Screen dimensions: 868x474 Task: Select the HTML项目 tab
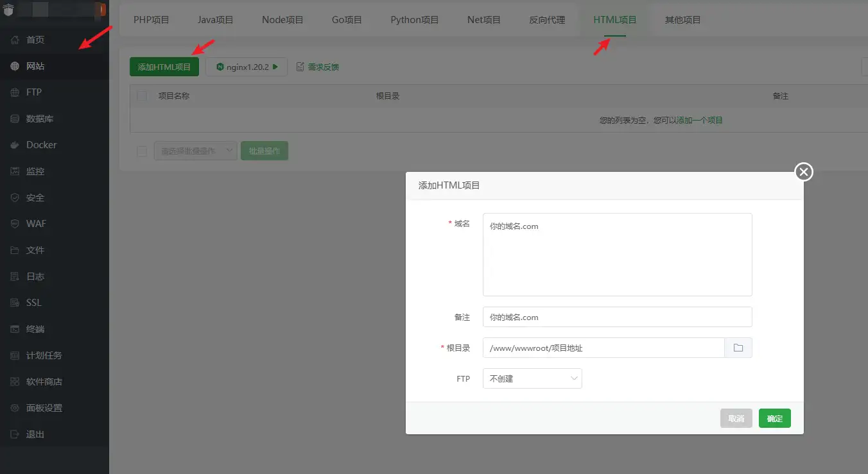(615, 20)
